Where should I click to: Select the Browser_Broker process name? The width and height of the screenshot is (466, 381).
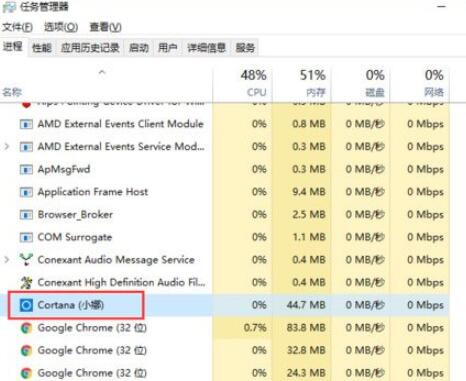click(75, 215)
